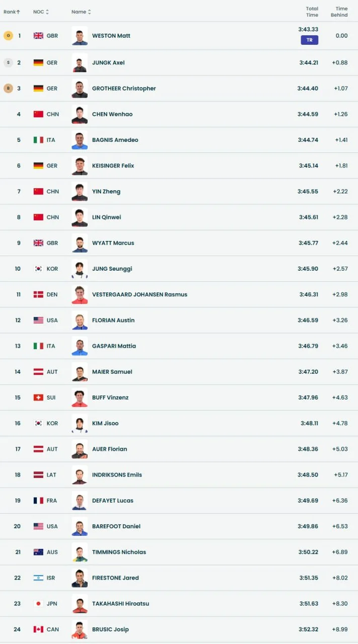Select the TIMMINGS Nicholas name link
The image size is (358, 644).
pyautogui.click(x=119, y=552)
